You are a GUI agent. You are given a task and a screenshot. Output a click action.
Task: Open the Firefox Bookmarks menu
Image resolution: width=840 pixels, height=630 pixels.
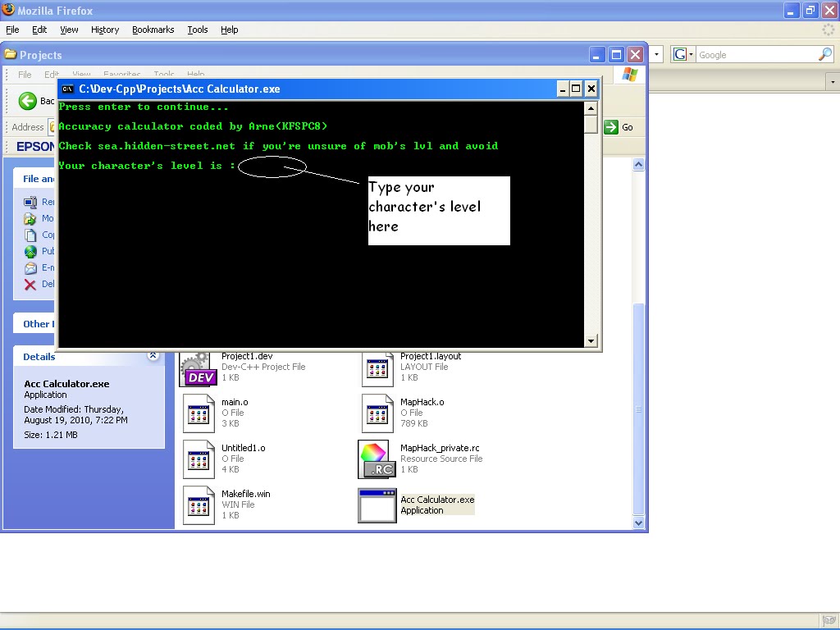click(153, 30)
